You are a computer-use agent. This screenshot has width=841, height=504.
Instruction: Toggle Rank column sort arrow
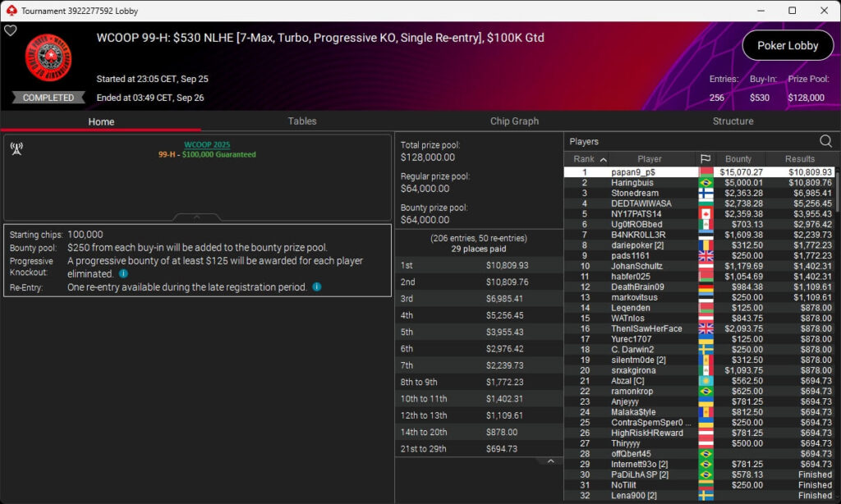(x=604, y=159)
